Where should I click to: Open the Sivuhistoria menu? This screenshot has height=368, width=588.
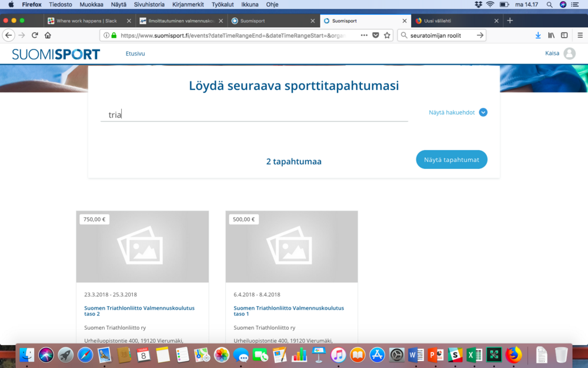(149, 5)
